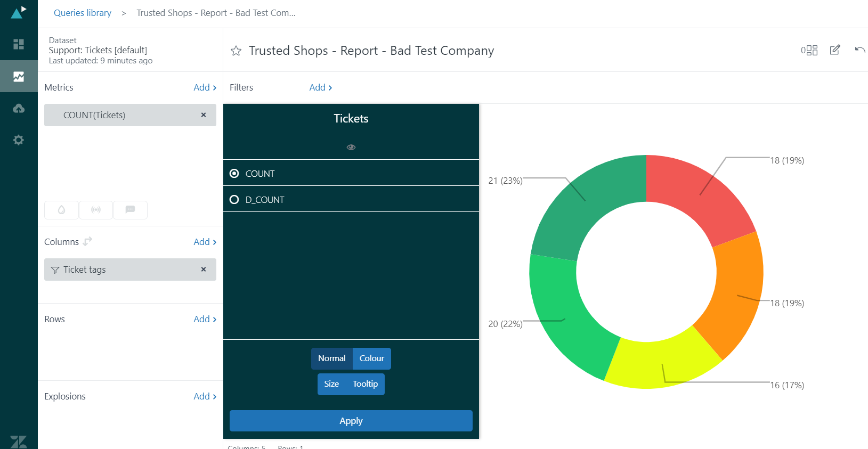This screenshot has width=868, height=449.
Task: Select the Colour encoding tab
Action: pos(372,358)
